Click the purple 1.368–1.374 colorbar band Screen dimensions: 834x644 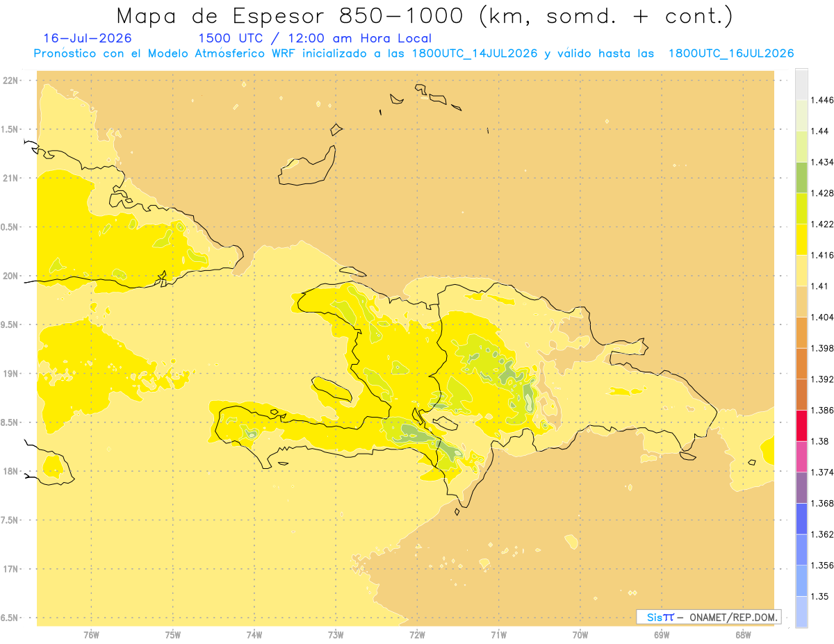click(x=801, y=488)
